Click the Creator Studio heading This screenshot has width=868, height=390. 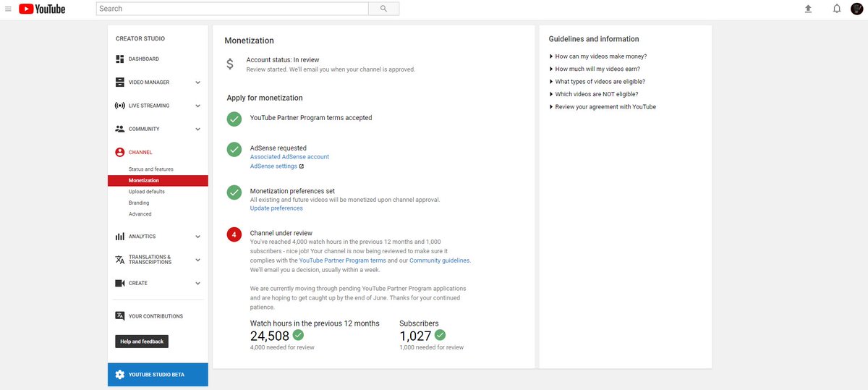[140, 38]
